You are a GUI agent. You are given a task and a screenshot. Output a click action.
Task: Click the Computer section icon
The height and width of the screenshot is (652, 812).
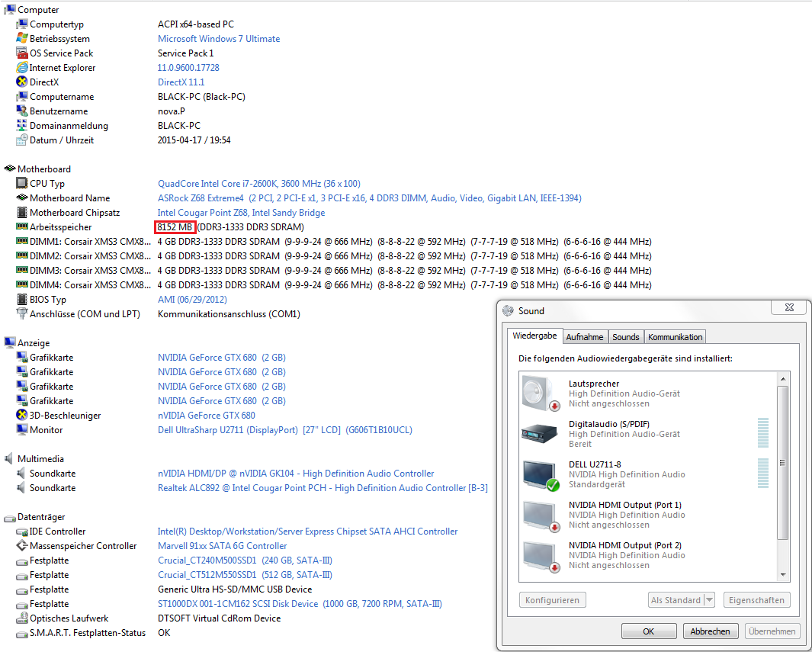point(9,9)
